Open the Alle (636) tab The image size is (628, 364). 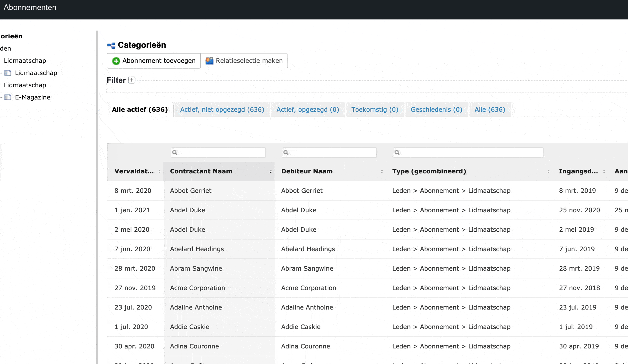point(490,109)
